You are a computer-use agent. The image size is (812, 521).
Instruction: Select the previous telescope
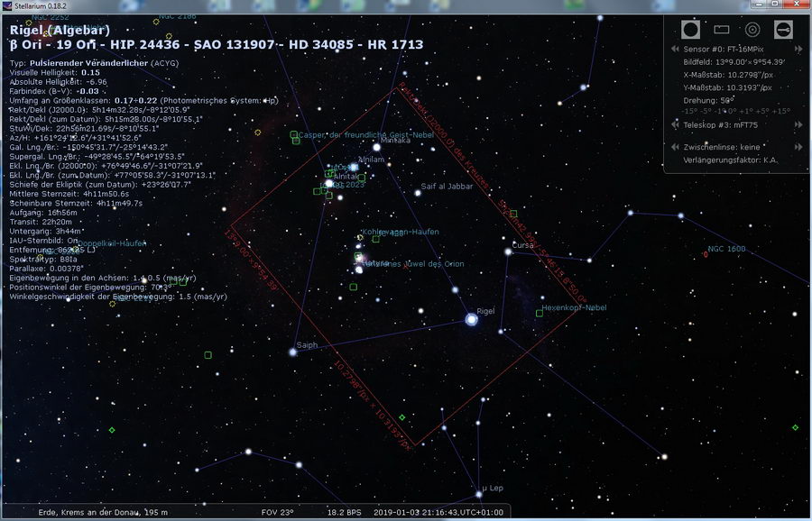coord(675,124)
